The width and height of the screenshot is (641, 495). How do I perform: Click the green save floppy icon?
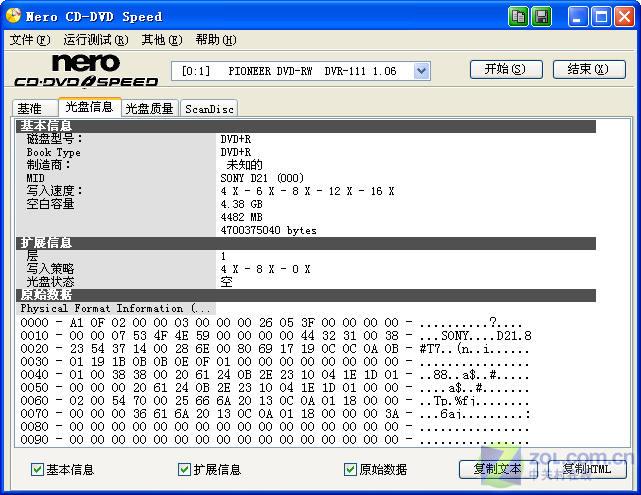541,17
